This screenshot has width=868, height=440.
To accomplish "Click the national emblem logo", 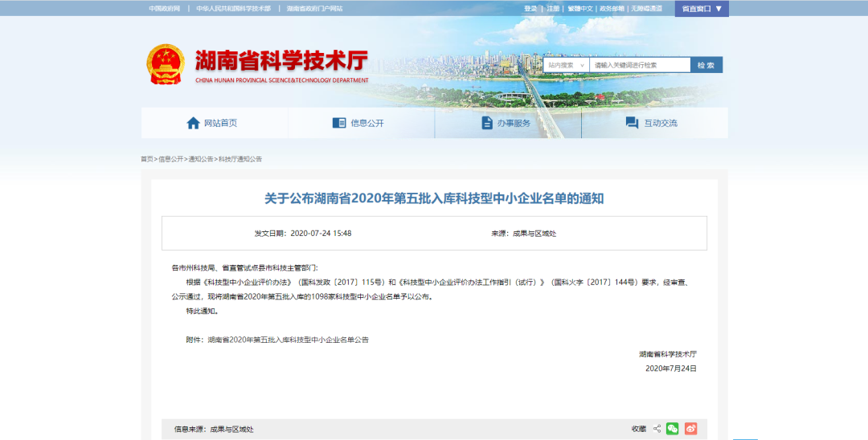I will [165, 64].
